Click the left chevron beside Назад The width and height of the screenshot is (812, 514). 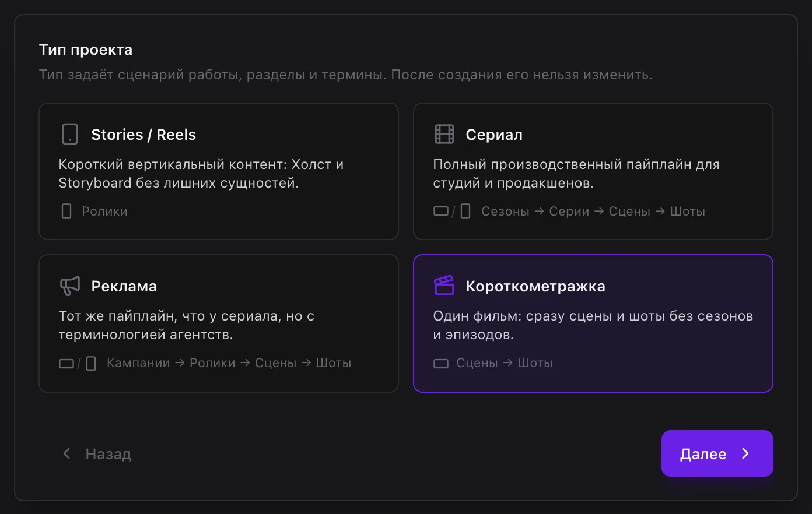coord(66,453)
